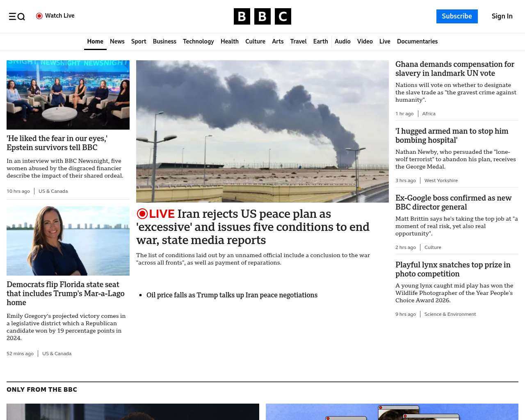Go to the Home tab
Image resolution: width=525 pixels, height=420 pixels.
95,41
